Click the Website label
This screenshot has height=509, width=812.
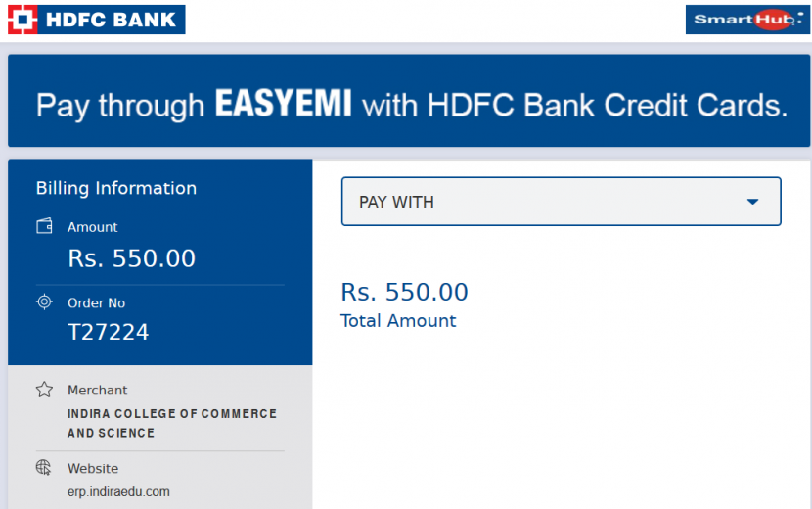(93, 468)
